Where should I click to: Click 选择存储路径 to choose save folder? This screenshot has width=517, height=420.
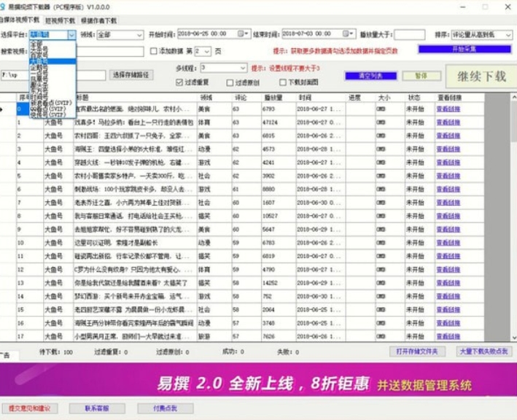pos(131,74)
